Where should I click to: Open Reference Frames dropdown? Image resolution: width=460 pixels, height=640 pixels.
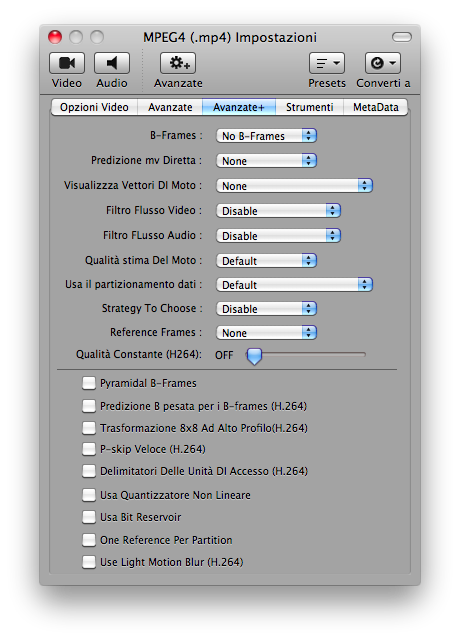click(266, 333)
